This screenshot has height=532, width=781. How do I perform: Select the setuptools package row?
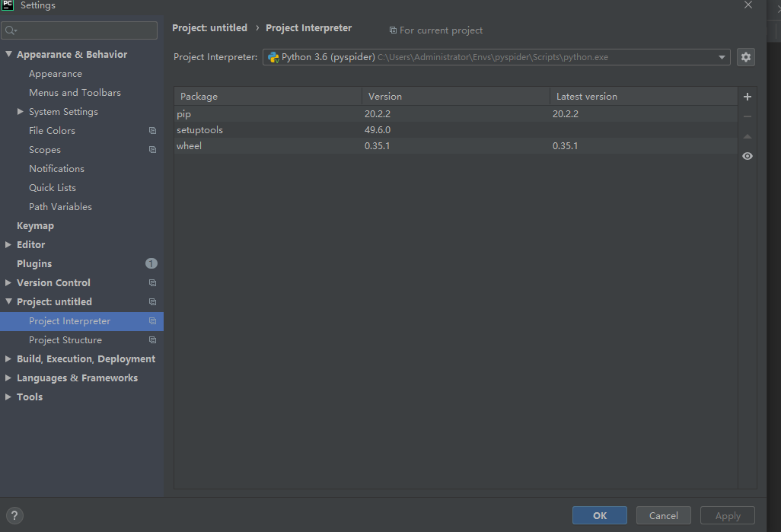456,130
